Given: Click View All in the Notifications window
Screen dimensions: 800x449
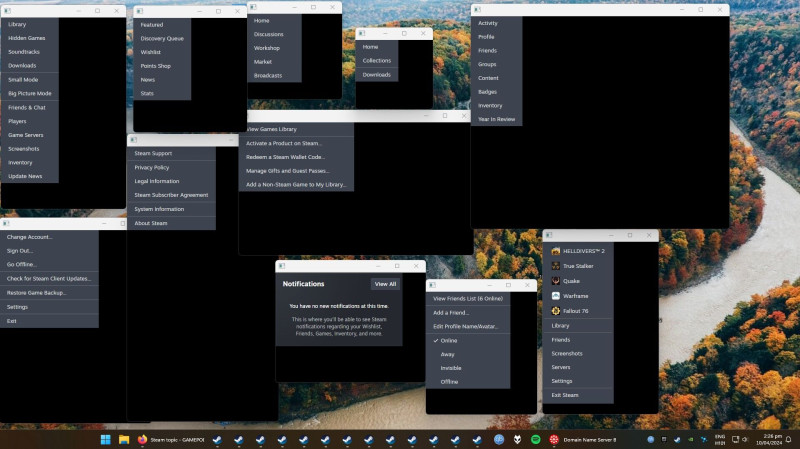Looking at the screenshot, I should [385, 284].
